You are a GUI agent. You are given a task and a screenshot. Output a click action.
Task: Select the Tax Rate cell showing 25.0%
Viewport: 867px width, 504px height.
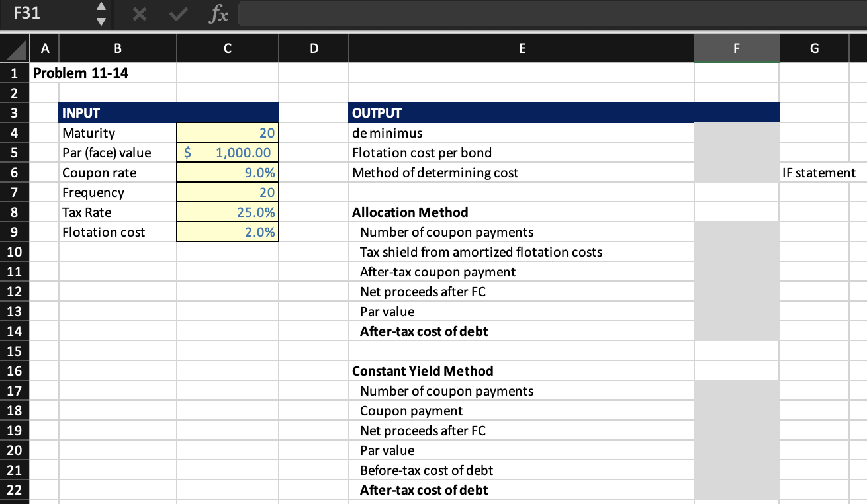(x=228, y=212)
